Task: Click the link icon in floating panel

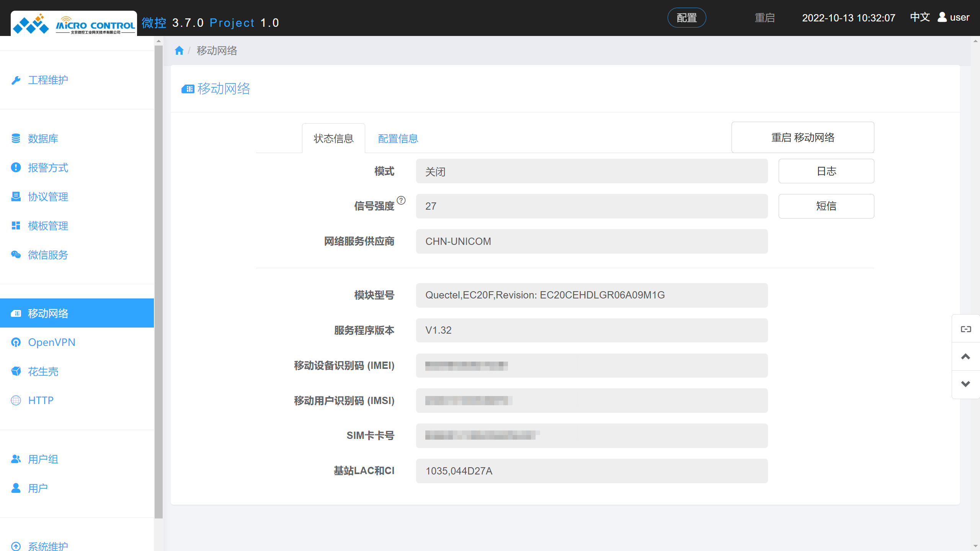Action: point(965,329)
